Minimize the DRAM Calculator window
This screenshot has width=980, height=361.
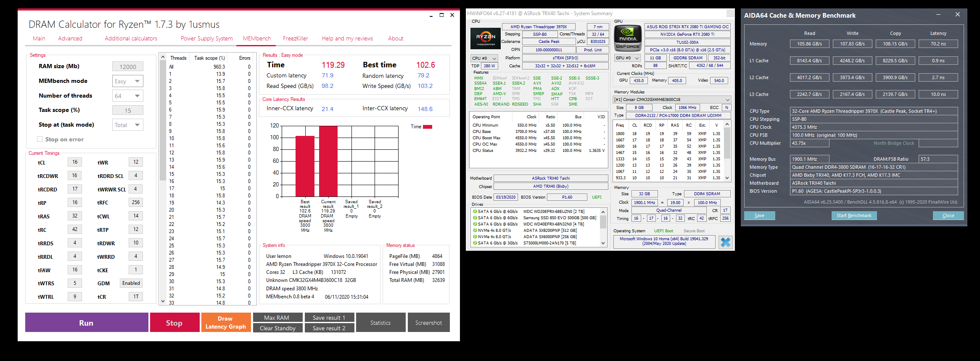[x=431, y=15]
